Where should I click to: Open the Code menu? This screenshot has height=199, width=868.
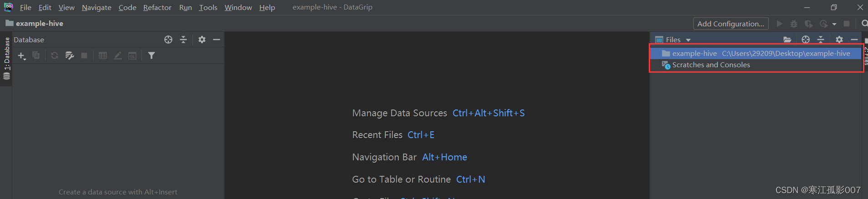point(127,7)
